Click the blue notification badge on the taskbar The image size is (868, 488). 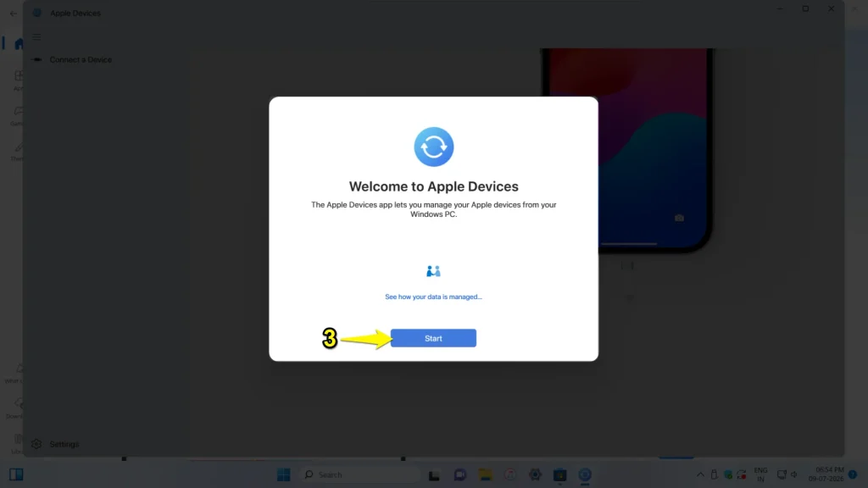pyautogui.click(x=853, y=474)
